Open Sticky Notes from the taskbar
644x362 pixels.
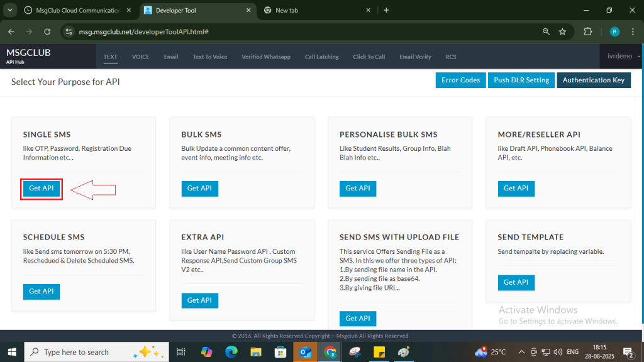(379, 352)
